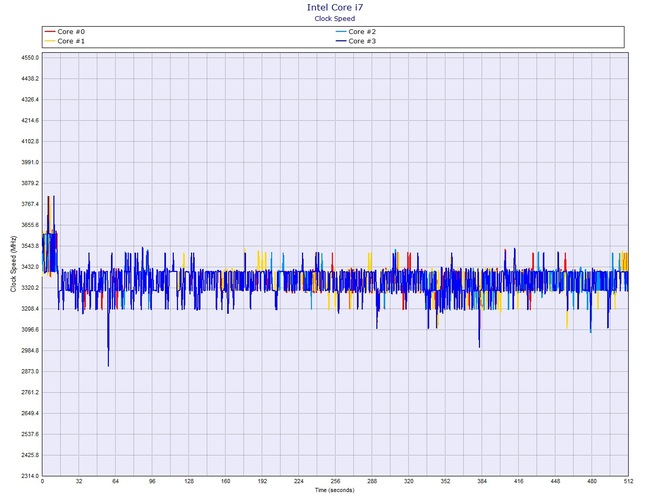Click the Intel Core i7 chart title
670x502 pixels.
335,7
